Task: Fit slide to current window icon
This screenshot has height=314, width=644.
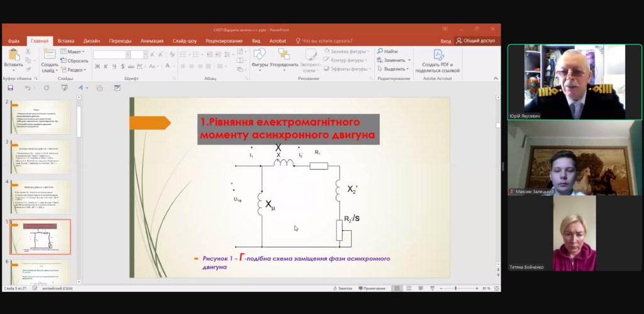Action: pyautogui.click(x=496, y=289)
